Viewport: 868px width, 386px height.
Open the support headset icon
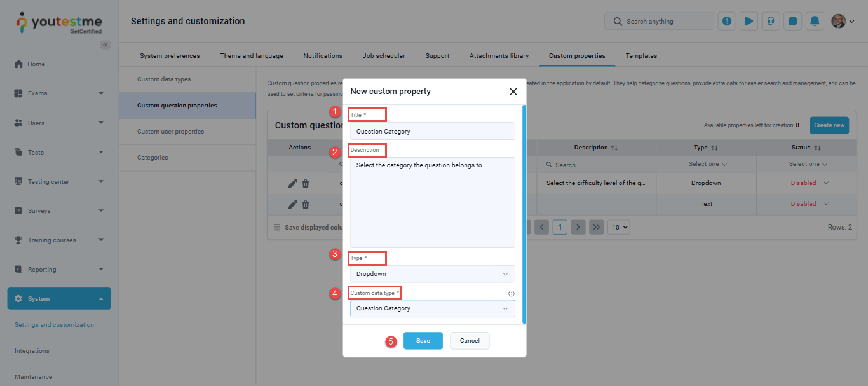[771, 21]
